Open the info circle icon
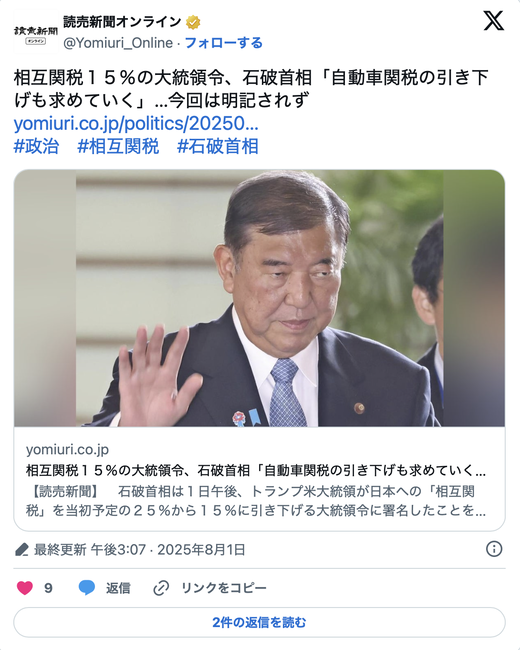Image resolution: width=520 pixels, height=650 pixels. tap(494, 549)
